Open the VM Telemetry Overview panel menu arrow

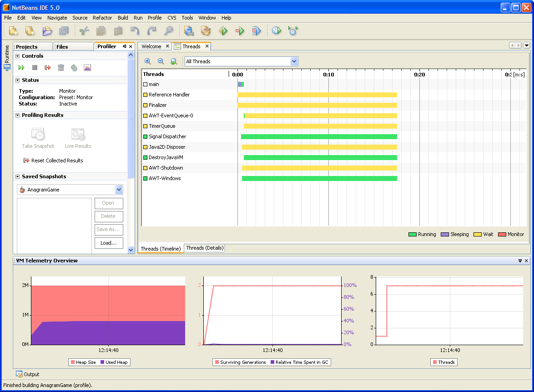tap(520, 261)
